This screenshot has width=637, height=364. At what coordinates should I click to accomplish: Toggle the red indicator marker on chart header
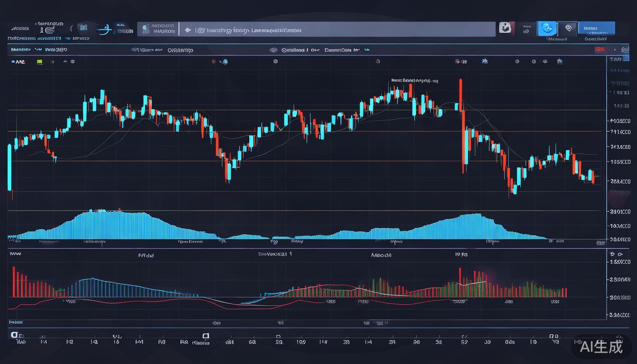click(x=214, y=61)
